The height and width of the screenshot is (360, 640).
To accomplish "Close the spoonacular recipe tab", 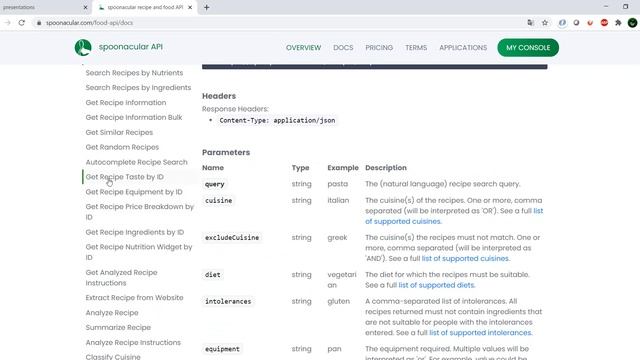I will 190,7.
